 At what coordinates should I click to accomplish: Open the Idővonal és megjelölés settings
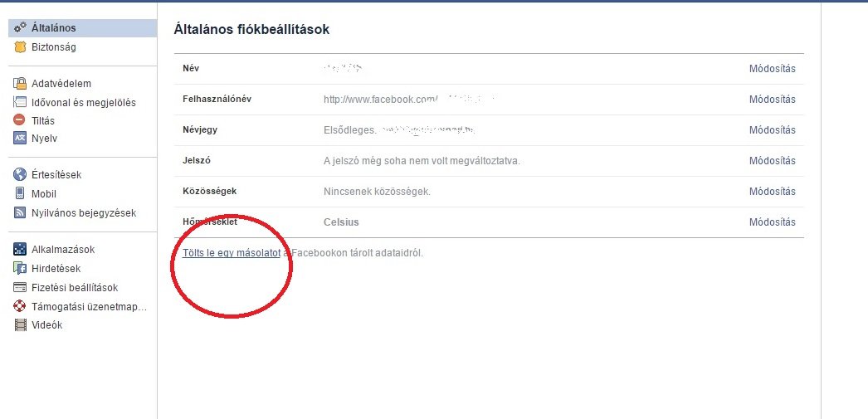83,103
